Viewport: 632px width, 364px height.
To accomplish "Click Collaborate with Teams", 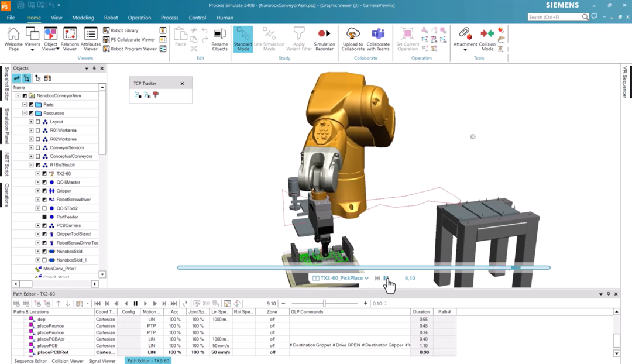I will pyautogui.click(x=378, y=40).
